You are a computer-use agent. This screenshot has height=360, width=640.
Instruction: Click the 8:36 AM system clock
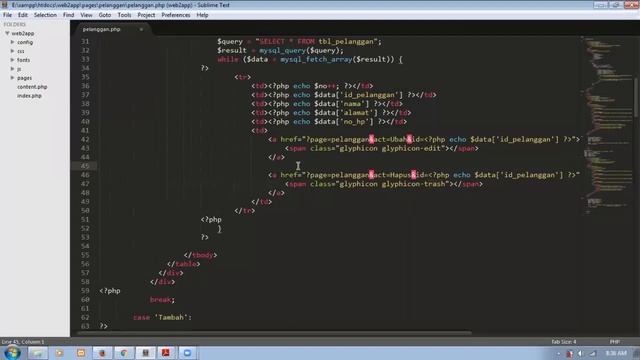(616, 353)
